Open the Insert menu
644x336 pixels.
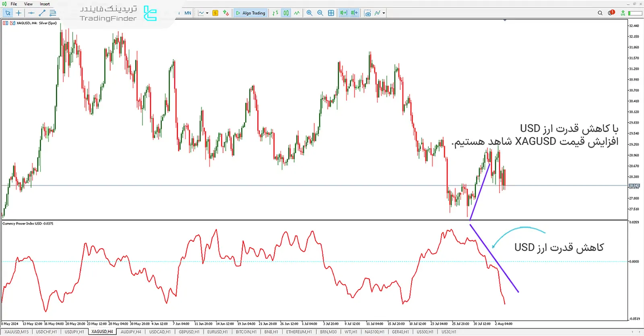pos(45,4)
